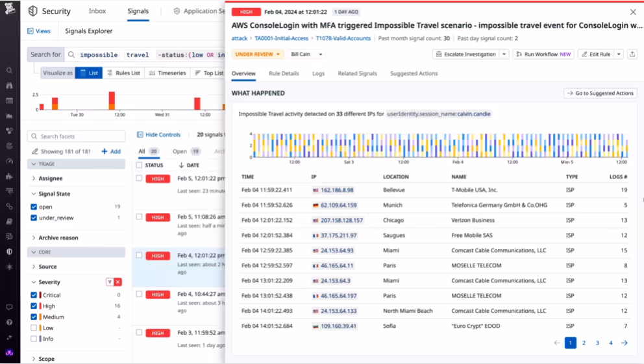Open the TA0001-Initial-Access link
This screenshot has height=364, width=644.
pyautogui.click(x=281, y=38)
